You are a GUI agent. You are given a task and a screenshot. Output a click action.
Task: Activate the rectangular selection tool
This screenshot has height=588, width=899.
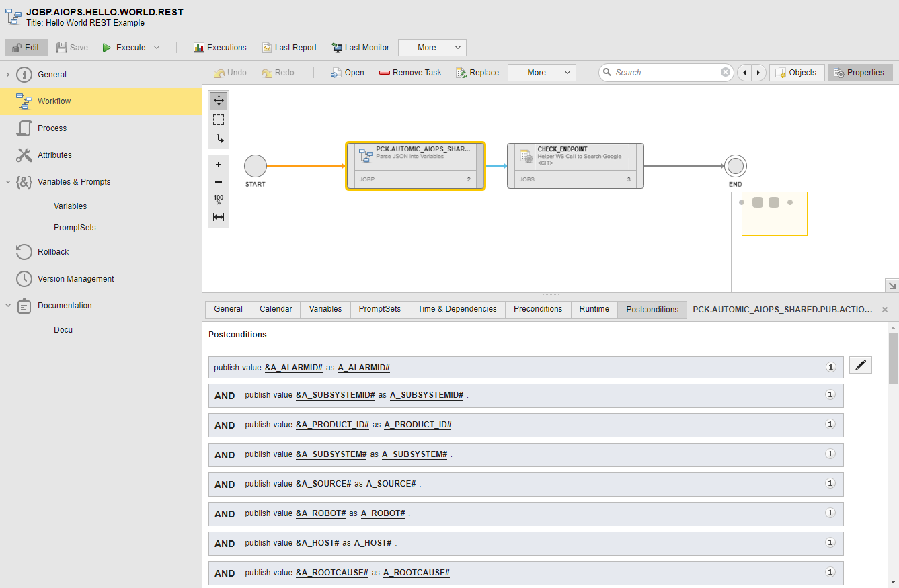(x=219, y=120)
